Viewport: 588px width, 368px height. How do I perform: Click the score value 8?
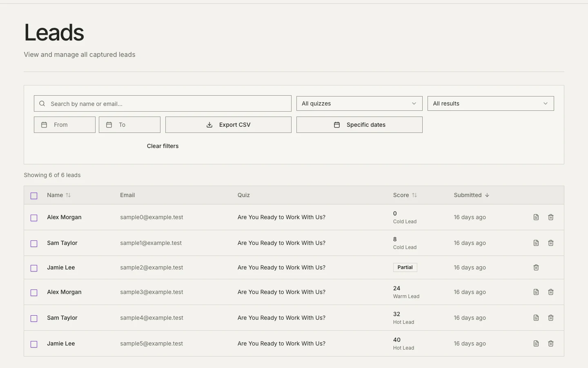point(395,239)
